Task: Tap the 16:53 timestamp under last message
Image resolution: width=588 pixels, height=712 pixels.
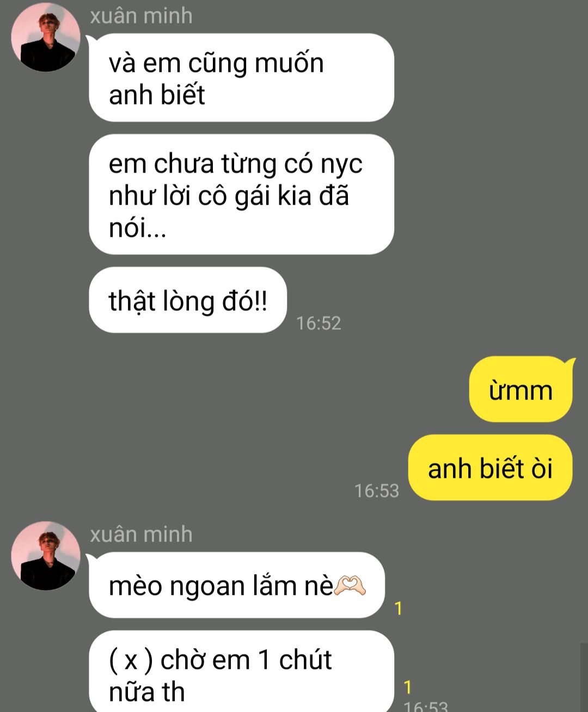Action: tap(426, 706)
